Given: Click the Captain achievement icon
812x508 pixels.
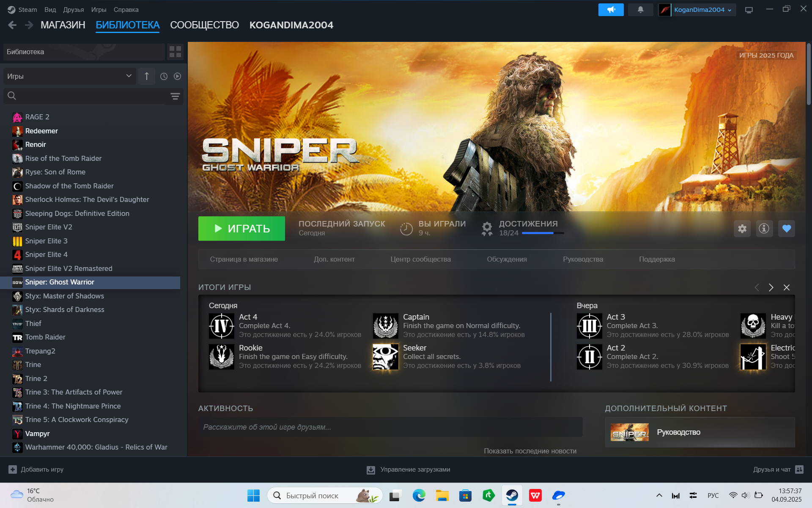Looking at the screenshot, I should (386, 326).
